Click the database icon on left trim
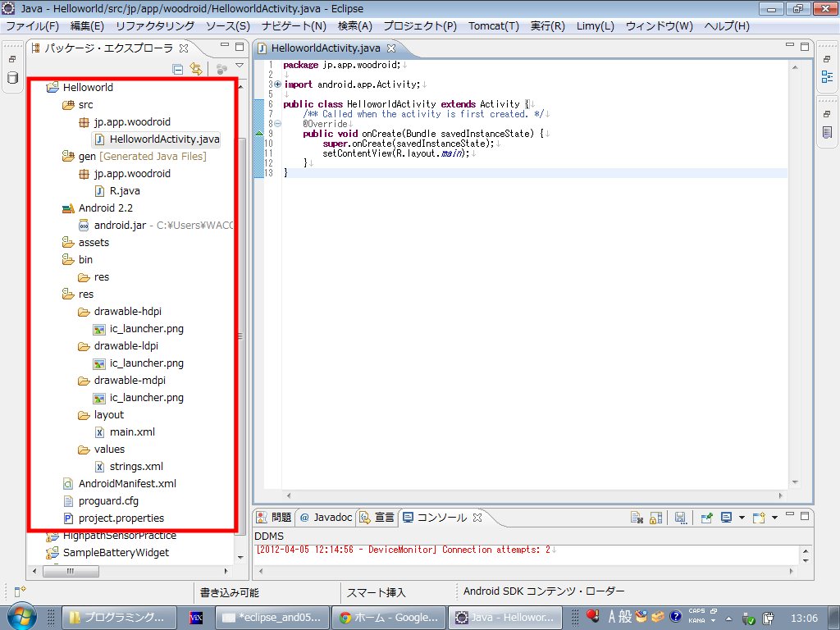Screen dimensions: 840x630 (12, 78)
